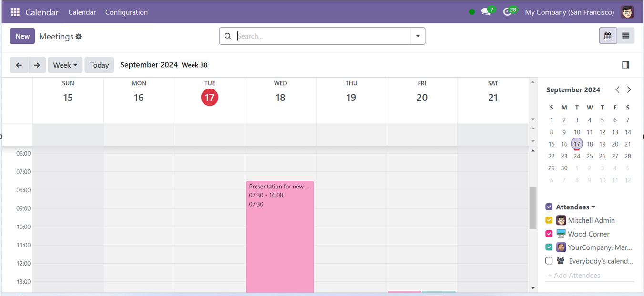Enable Everybody's calendar checkbox
The image size is (644, 296).
549,260
